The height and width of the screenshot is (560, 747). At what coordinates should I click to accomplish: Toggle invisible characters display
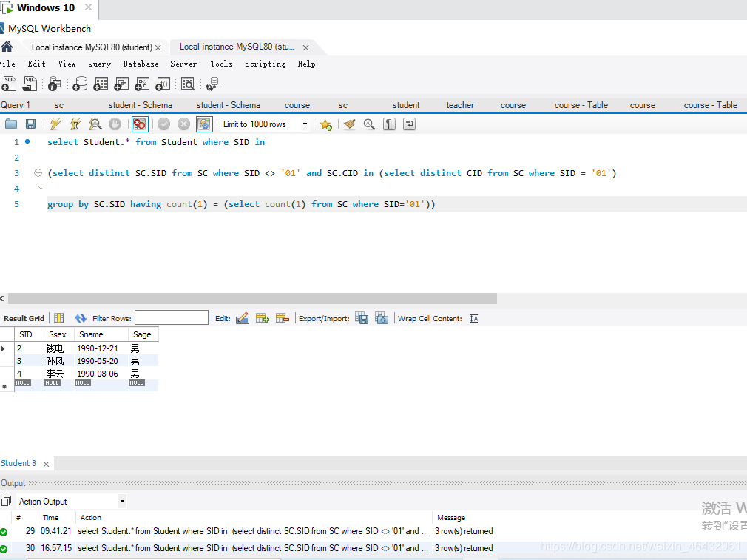click(389, 124)
